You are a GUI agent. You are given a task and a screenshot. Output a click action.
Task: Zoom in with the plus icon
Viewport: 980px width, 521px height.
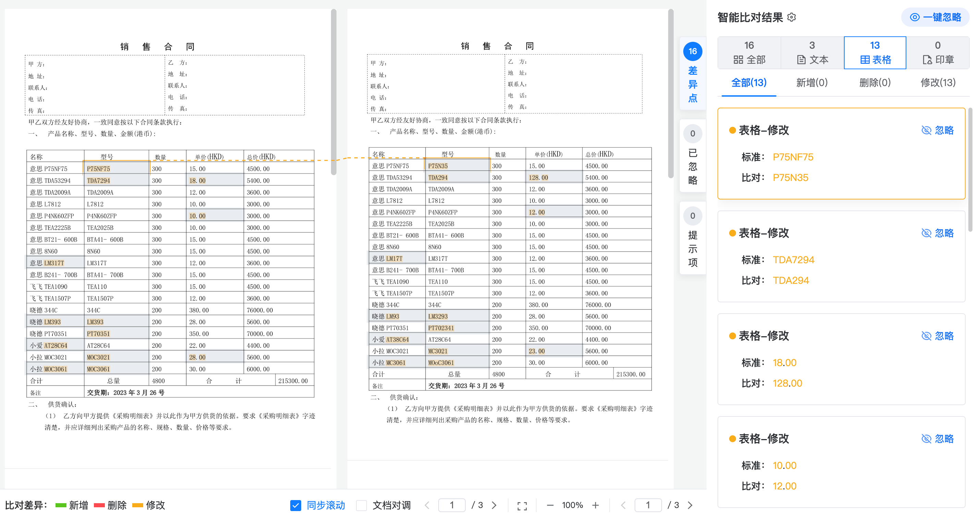click(x=596, y=505)
